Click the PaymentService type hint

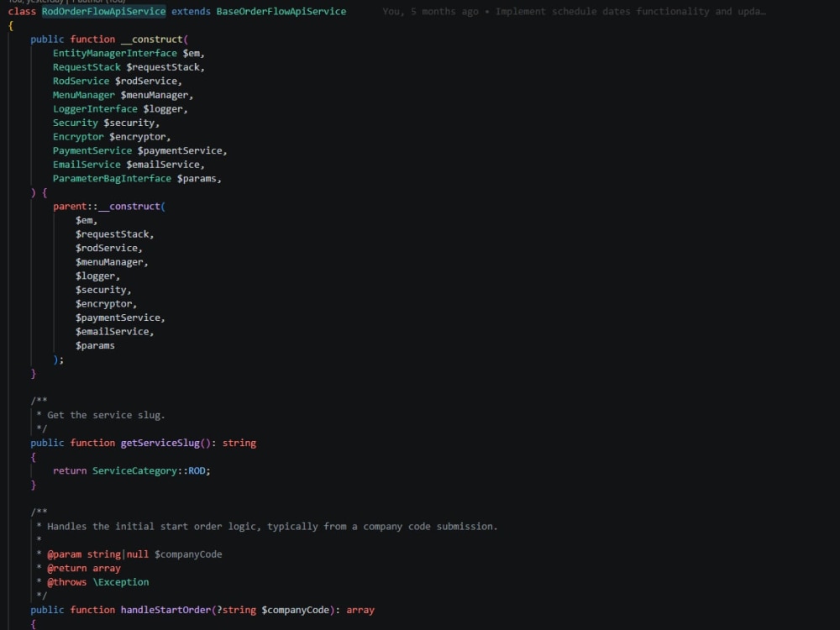[x=92, y=150]
